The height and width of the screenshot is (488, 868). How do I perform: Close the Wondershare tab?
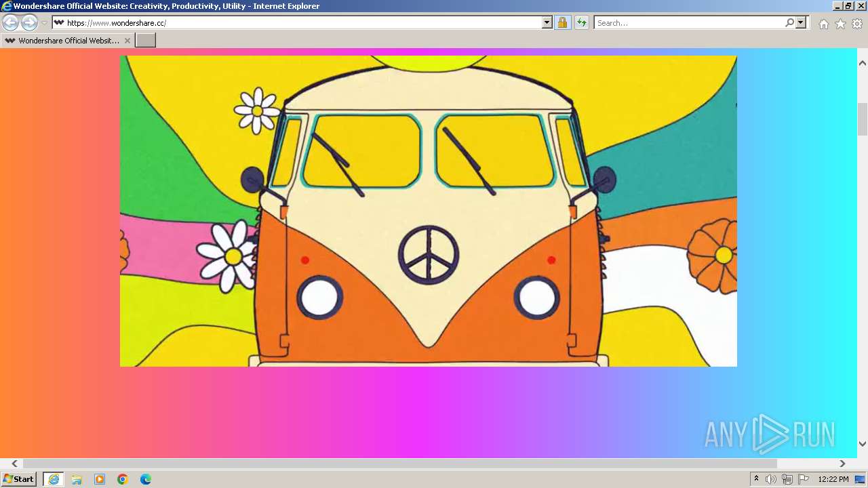tap(127, 41)
